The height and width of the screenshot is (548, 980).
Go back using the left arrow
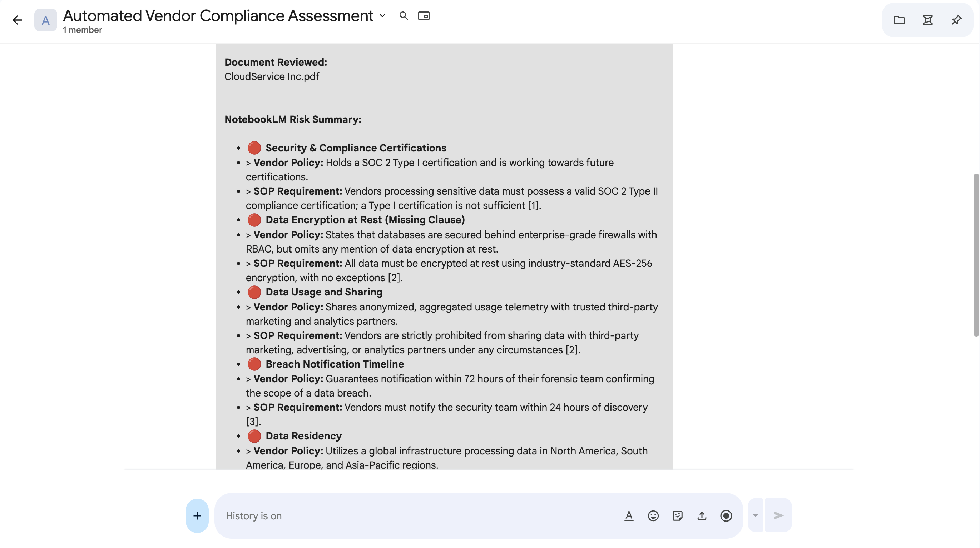click(x=17, y=20)
